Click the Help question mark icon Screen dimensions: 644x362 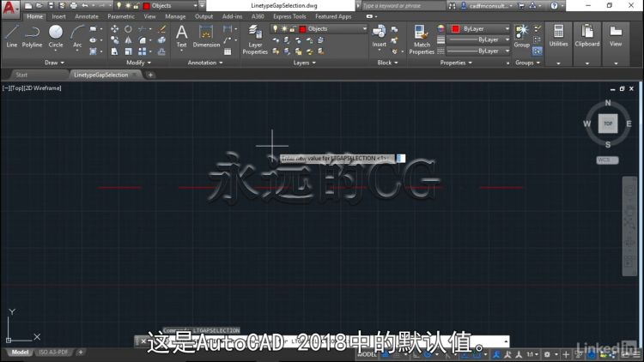[554, 6]
